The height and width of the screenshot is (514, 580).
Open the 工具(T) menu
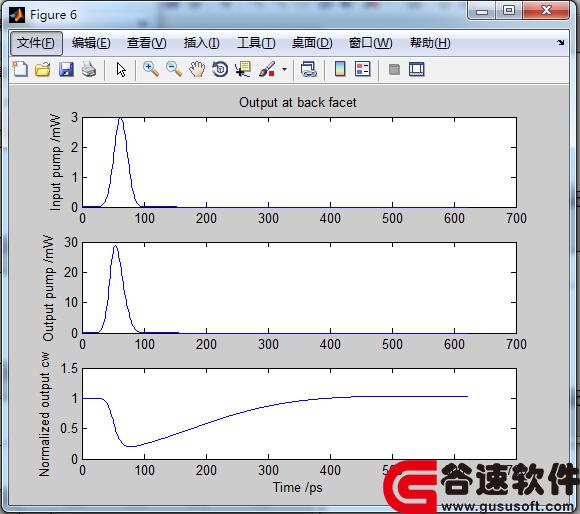(x=256, y=43)
